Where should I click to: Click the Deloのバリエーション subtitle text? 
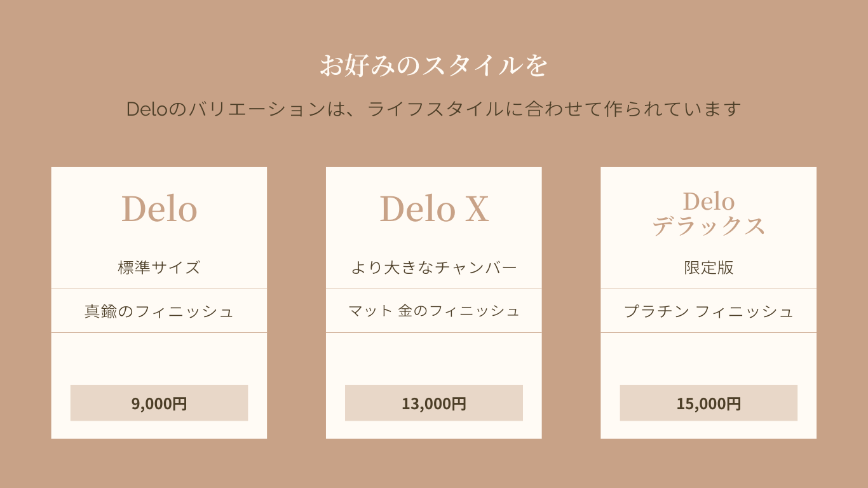coord(433,109)
